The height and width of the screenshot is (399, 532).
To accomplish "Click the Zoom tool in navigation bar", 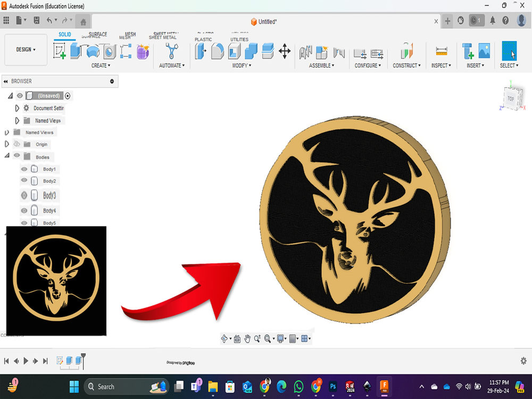I will tap(257, 338).
